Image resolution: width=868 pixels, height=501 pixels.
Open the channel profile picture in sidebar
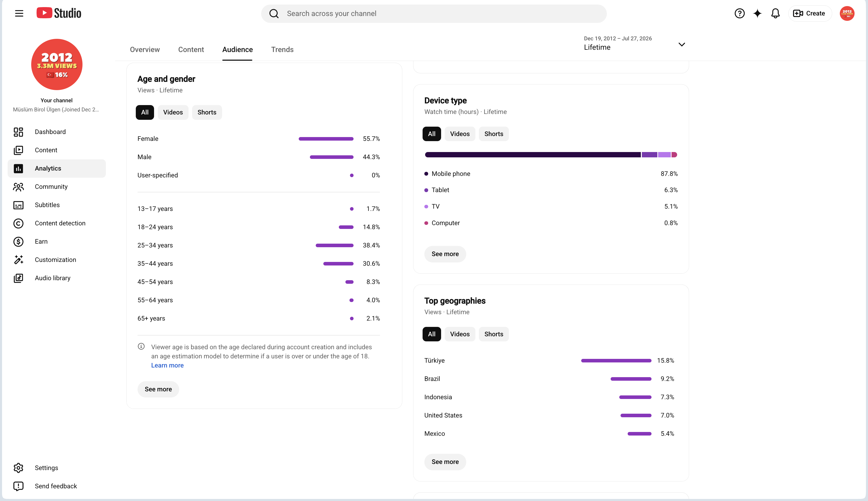click(x=57, y=64)
